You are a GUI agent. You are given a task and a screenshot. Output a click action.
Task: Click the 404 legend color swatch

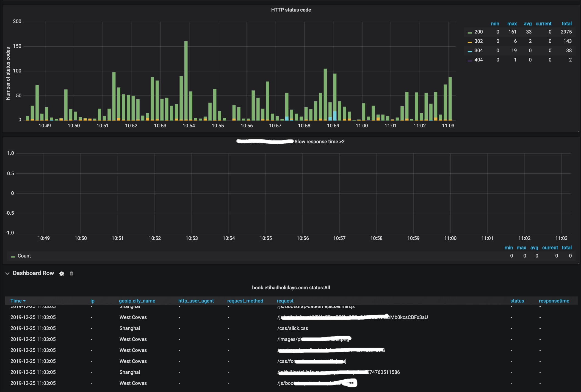[x=470, y=60]
